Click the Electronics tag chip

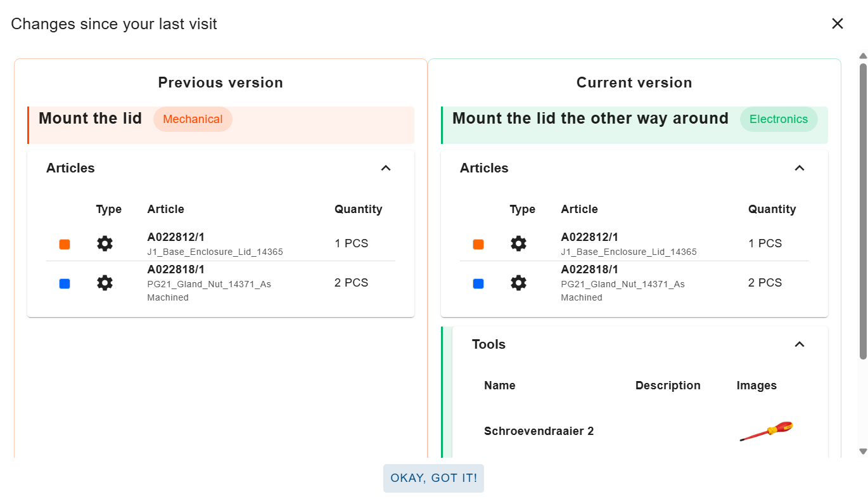point(779,119)
